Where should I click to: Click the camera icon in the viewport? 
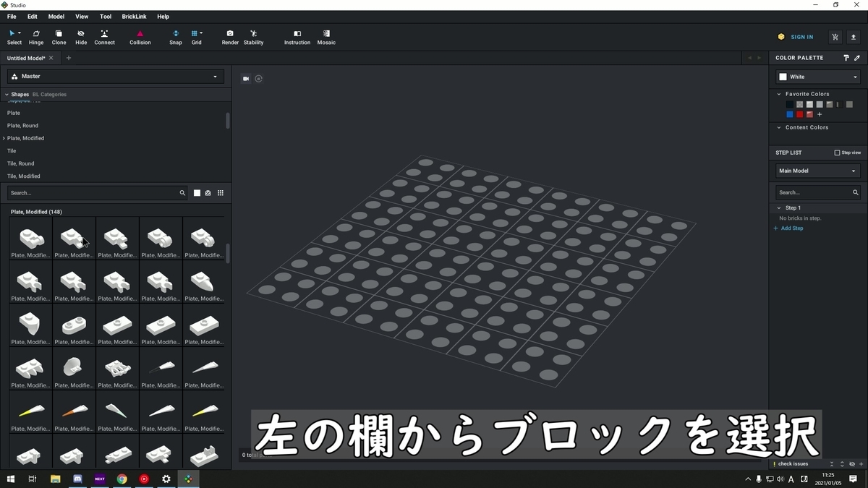246,79
